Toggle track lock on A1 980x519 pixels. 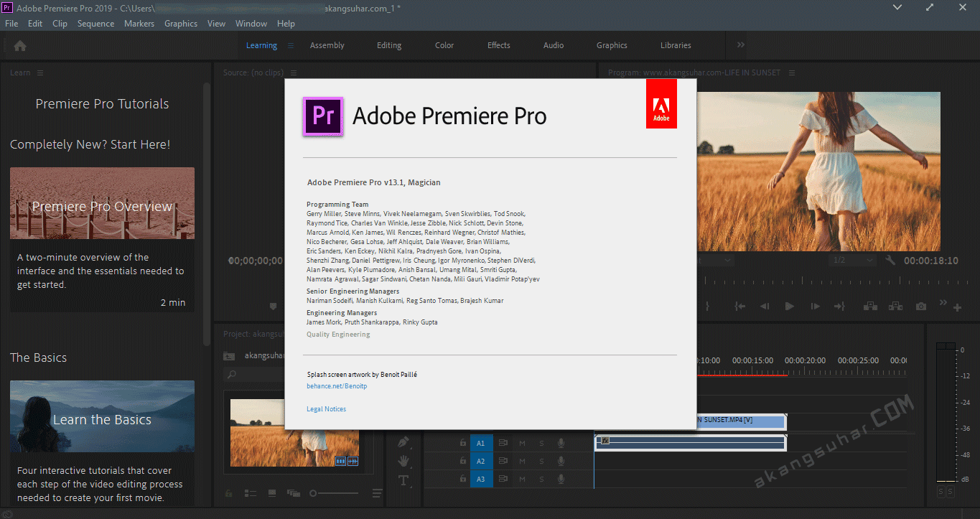click(x=462, y=444)
